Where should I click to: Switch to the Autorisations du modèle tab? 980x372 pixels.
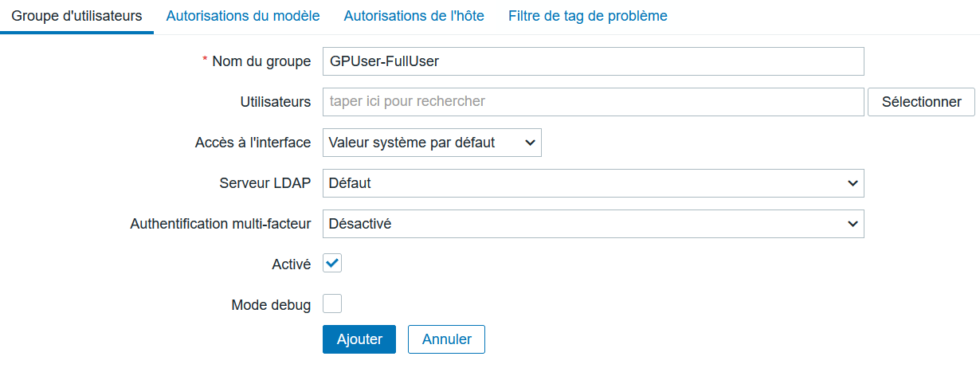(243, 16)
